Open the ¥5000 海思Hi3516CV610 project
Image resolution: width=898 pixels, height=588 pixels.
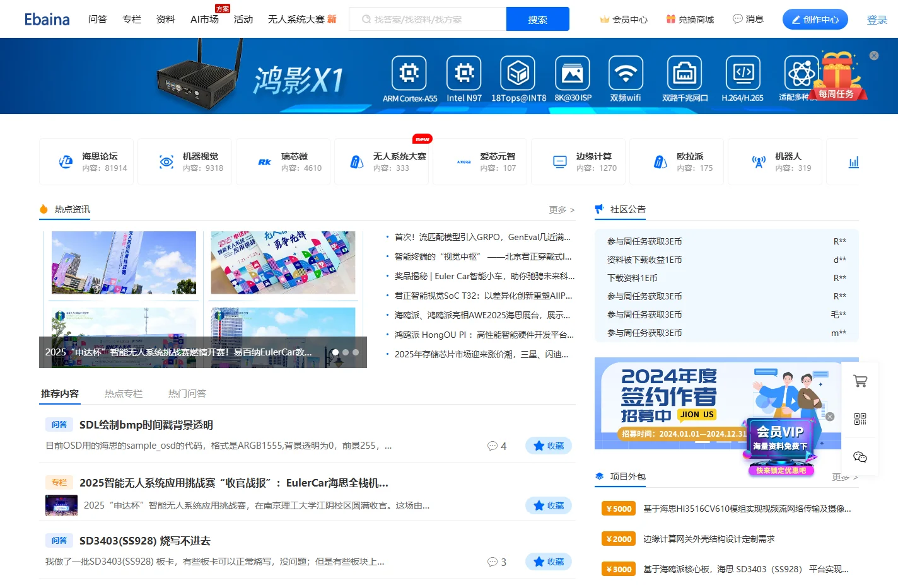747,509
